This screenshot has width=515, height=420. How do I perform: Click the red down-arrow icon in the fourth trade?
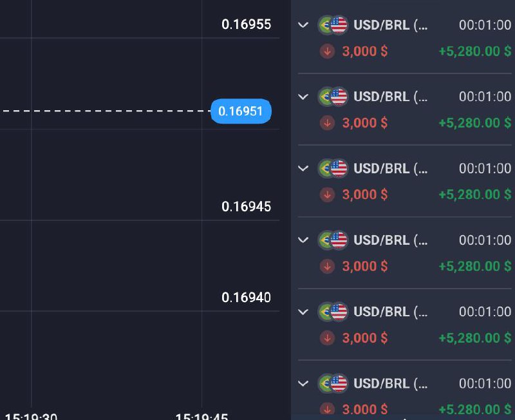coord(328,266)
